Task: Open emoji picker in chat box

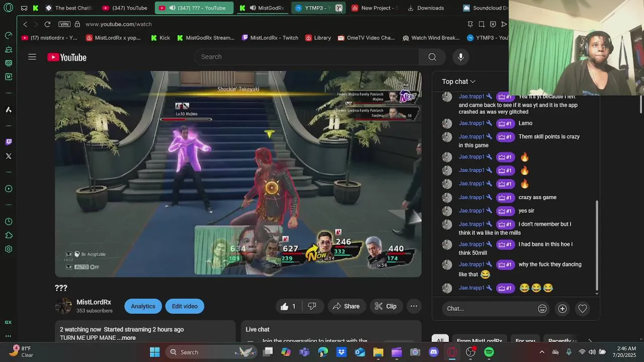Action: [542, 309]
